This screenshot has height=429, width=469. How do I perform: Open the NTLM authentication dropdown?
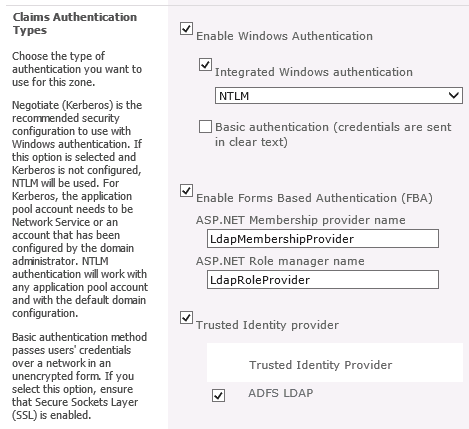[x=339, y=96]
